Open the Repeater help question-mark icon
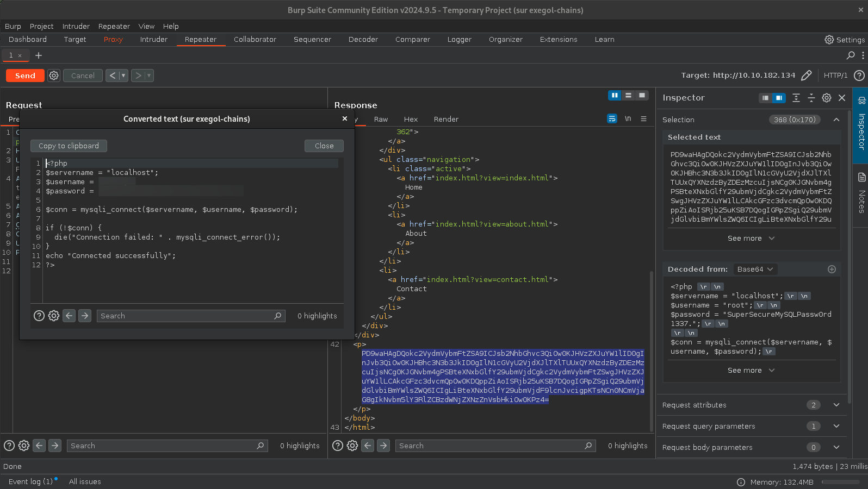Screen dimensions: 868x489 click(x=859, y=76)
